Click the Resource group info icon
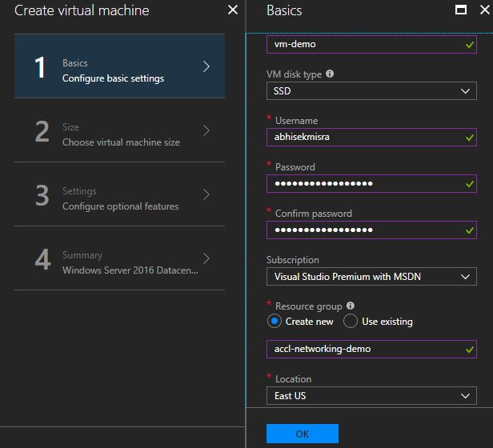The image size is (493, 448). tap(351, 306)
